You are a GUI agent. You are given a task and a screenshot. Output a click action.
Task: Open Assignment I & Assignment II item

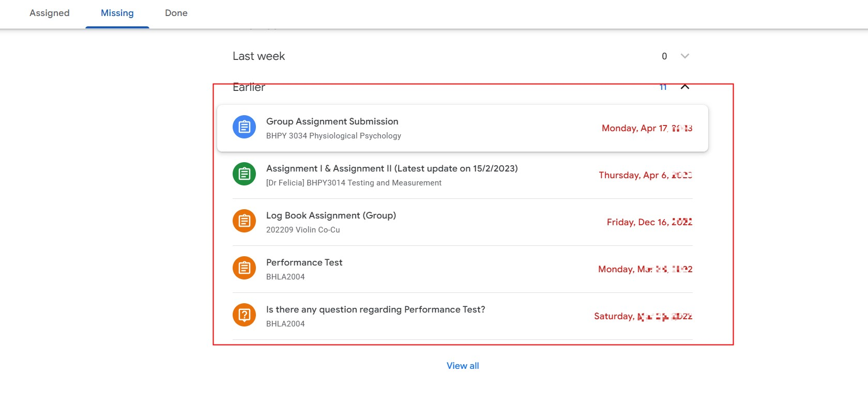click(392, 168)
